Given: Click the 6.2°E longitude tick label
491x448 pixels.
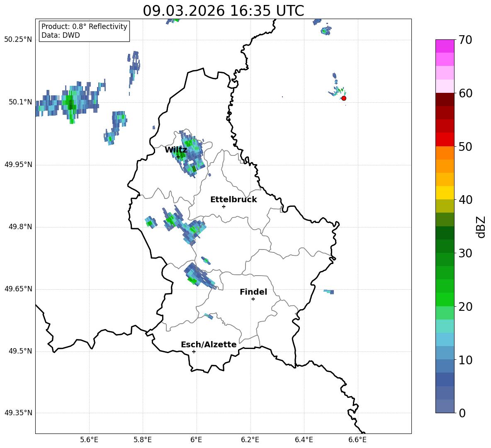Looking at the screenshot, I should (250, 439).
